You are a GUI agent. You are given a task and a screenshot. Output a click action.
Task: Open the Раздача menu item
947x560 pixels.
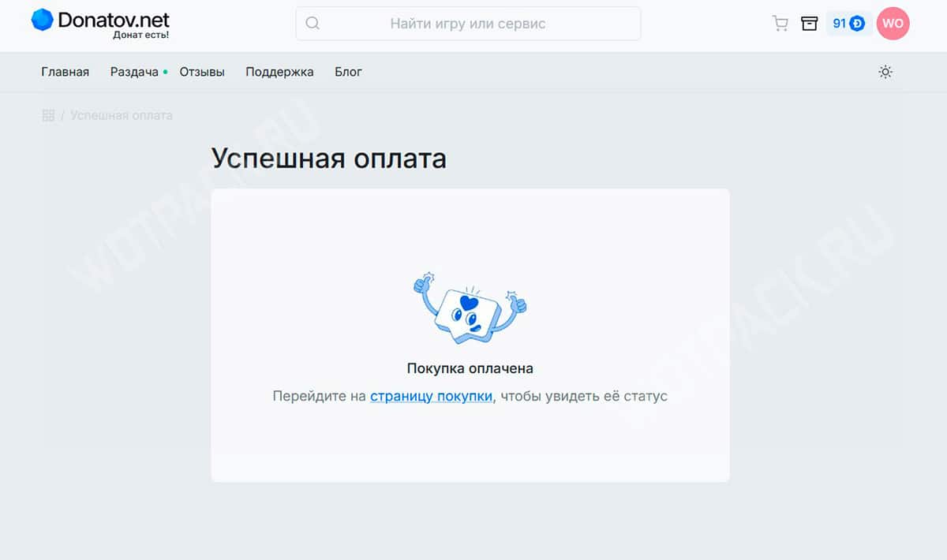(134, 72)
